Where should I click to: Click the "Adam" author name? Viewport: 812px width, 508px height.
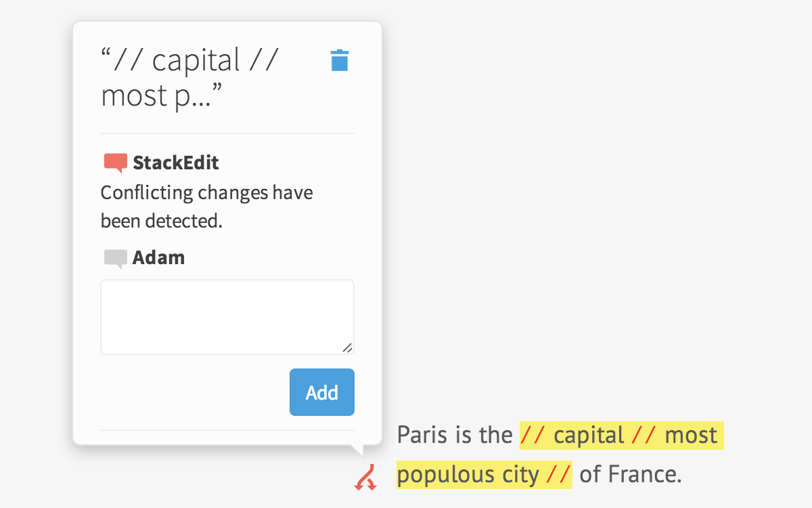158,258
